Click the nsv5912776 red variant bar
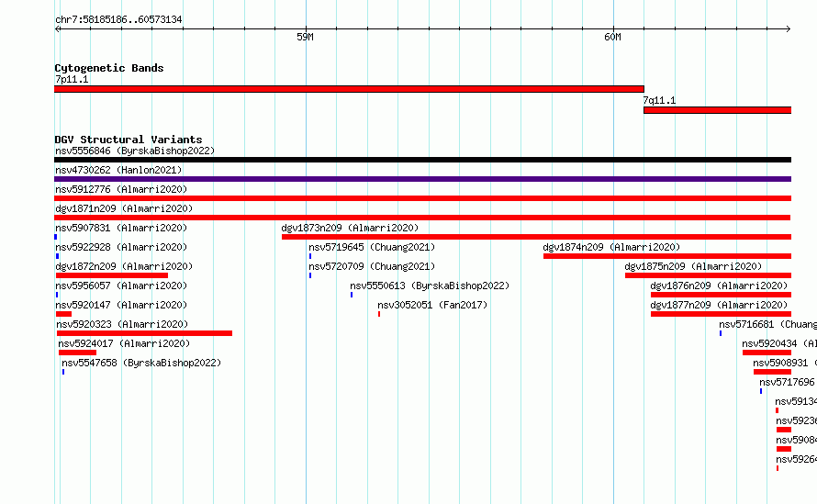The height and width of the screenshot is (504, 817). [x=422, y=198]
